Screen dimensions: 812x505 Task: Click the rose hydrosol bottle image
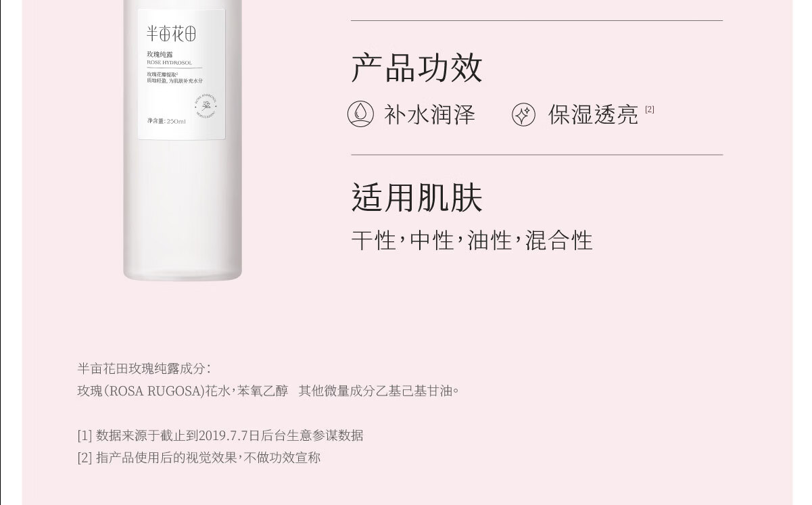click(182, 140)
